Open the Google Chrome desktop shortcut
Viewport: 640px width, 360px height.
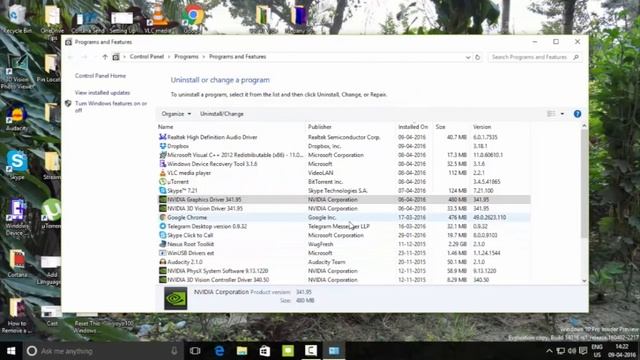[x=193, y=18]
